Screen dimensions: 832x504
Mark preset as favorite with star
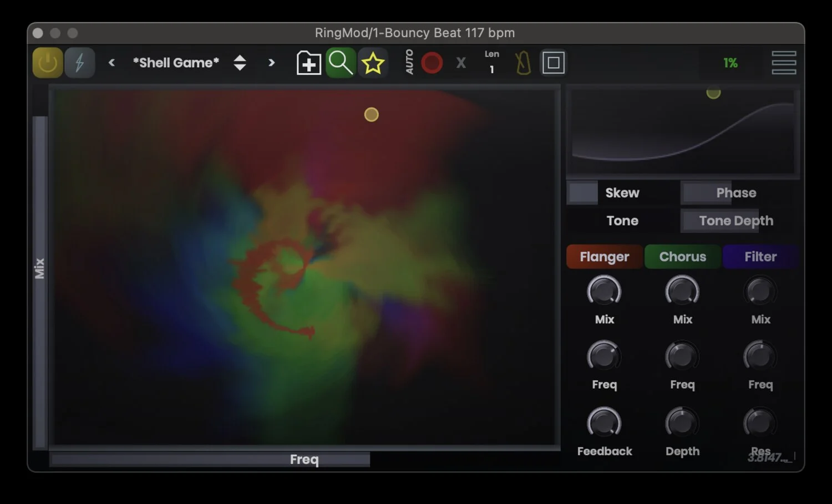[373, 63]
